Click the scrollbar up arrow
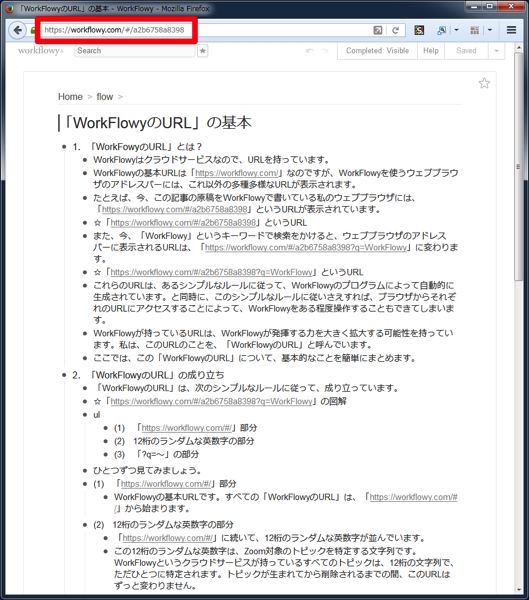The height and width of the screenshot is (600, 529). coord(519,48)
